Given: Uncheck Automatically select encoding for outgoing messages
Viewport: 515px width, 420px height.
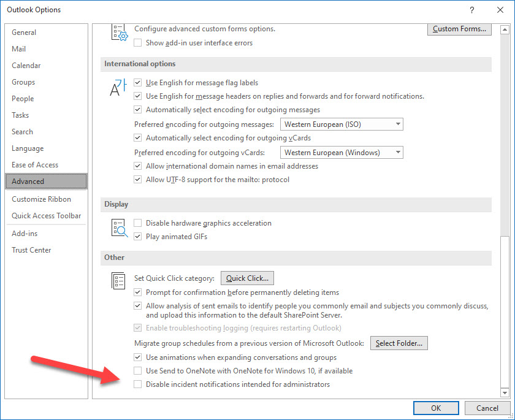Looking at the screenshot, I should pos(137,110).
